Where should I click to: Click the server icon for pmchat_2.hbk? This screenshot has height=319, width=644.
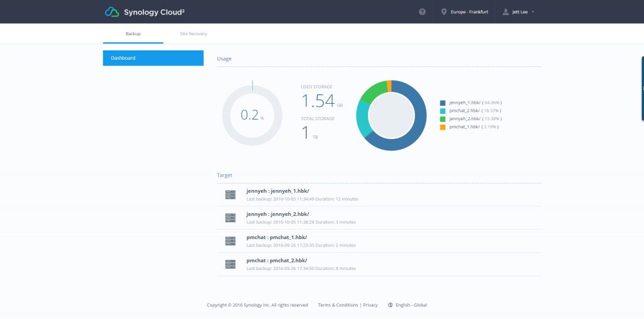(230, 264)
